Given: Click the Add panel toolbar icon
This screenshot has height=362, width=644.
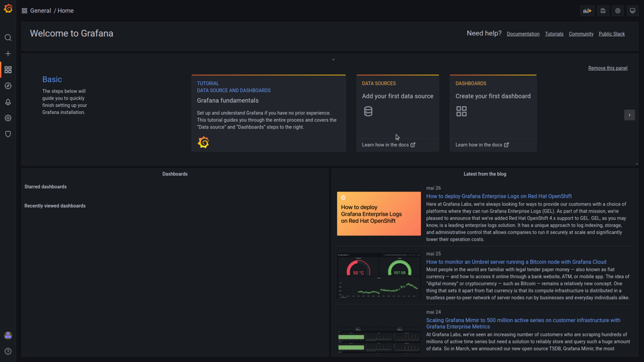Looking at the screenshot, I should pyautogui.click(x=587, y=11).
